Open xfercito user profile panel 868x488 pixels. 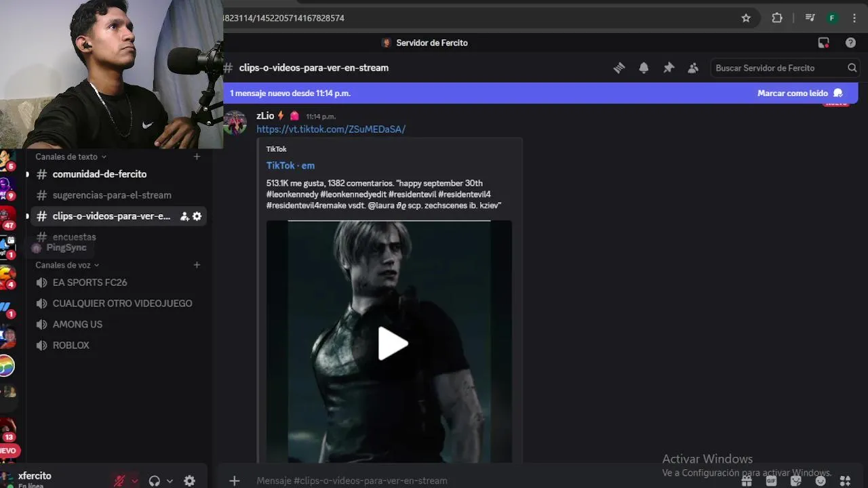click(x=34, y=479)
